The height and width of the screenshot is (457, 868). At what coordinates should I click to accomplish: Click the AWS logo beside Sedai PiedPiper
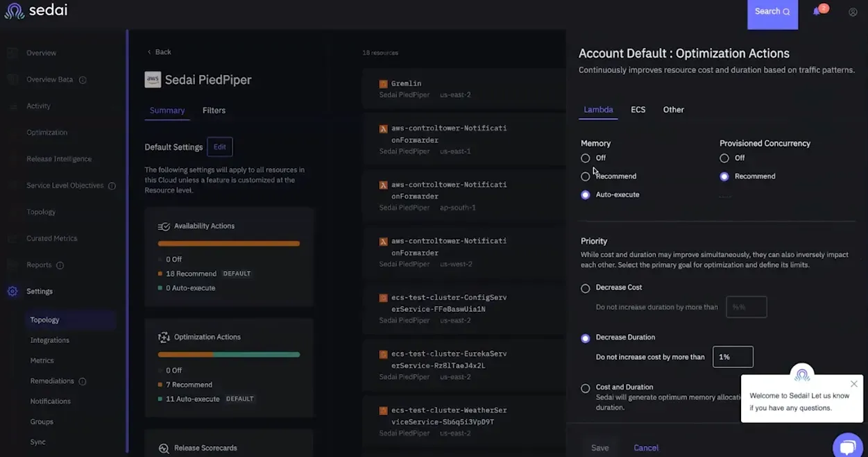(152, 80)
